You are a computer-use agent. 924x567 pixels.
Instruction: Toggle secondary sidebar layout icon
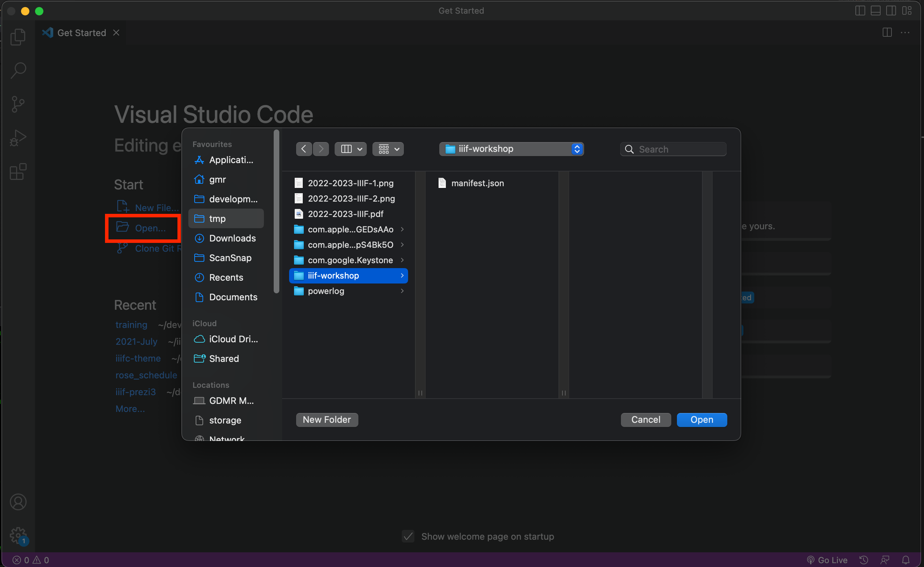click(x=891, y=10)
